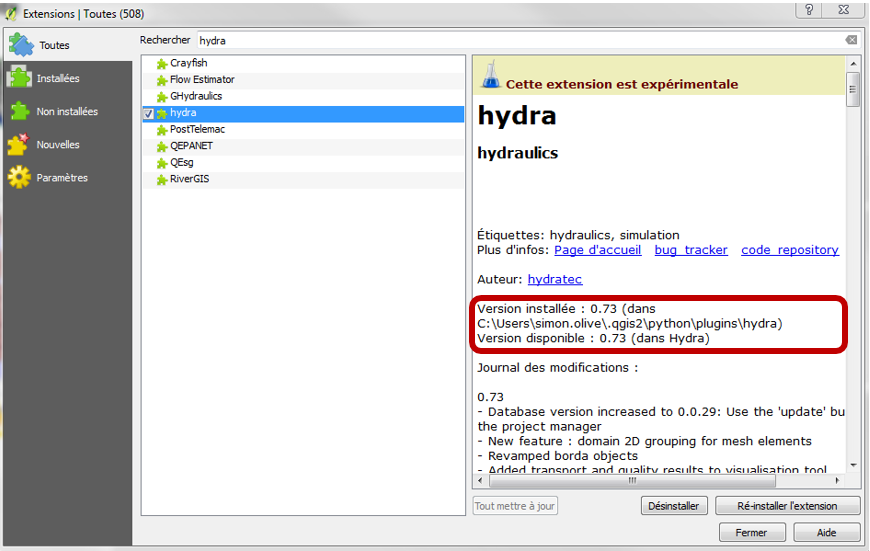The height and width of the screenshot is (551, 870).
Task: Click the 'Cette extension est expérimentale' notice
Action: (622, 84)
